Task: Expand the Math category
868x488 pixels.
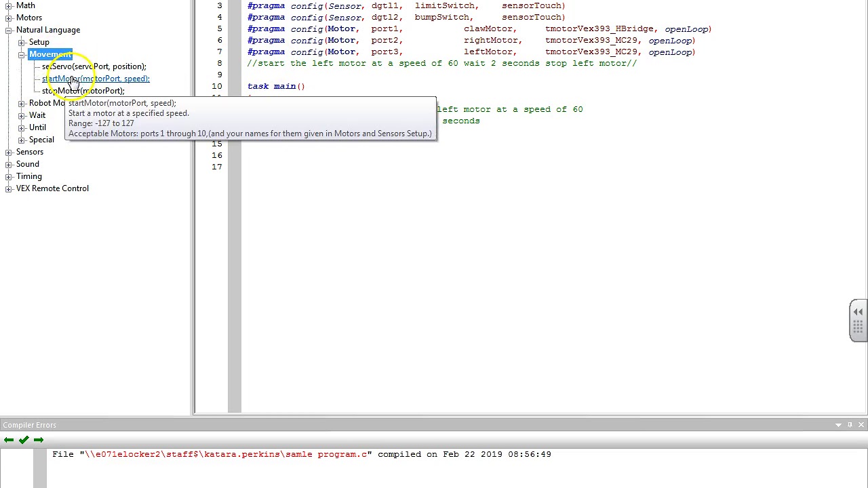Action: point(9,5)
